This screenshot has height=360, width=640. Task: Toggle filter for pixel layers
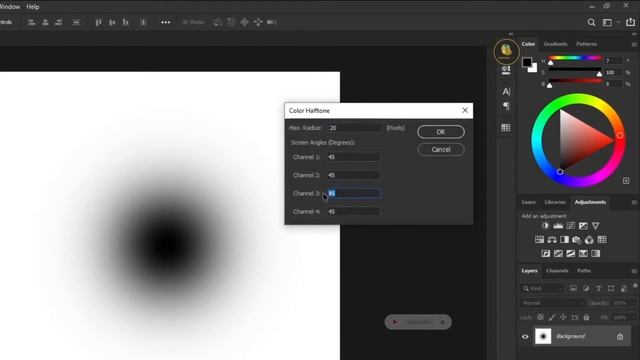point(573,289)
